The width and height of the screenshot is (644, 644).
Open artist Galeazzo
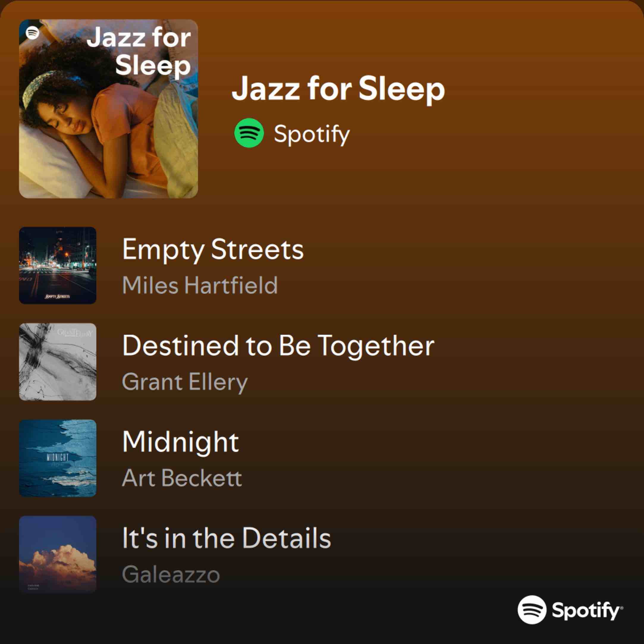coord(171,574)
